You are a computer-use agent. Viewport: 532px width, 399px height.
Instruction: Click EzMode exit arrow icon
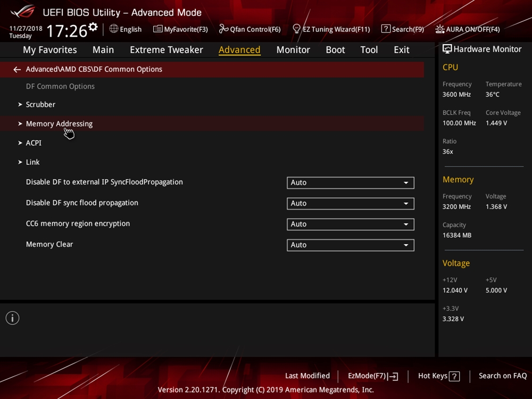[x=393, y=376]
